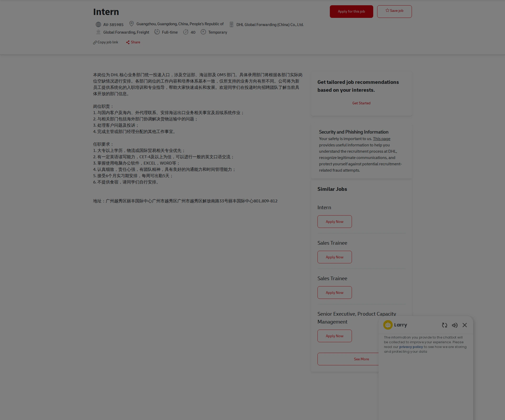
Task: Open the Intern title under Similar Jobs
Action: click(x=324, y=208)
